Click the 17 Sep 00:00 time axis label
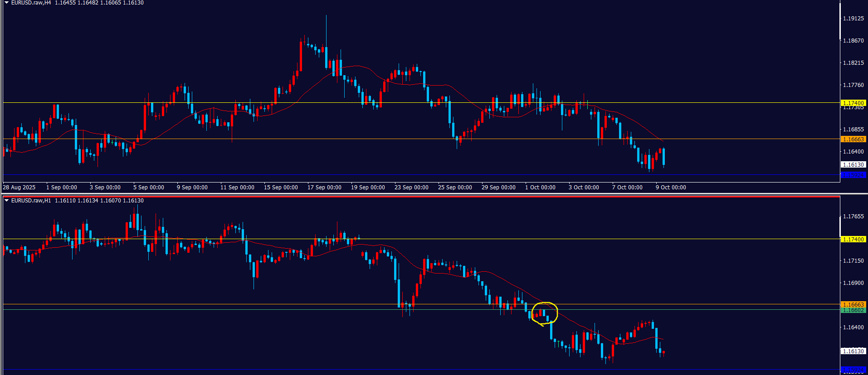 coord(324,187)
